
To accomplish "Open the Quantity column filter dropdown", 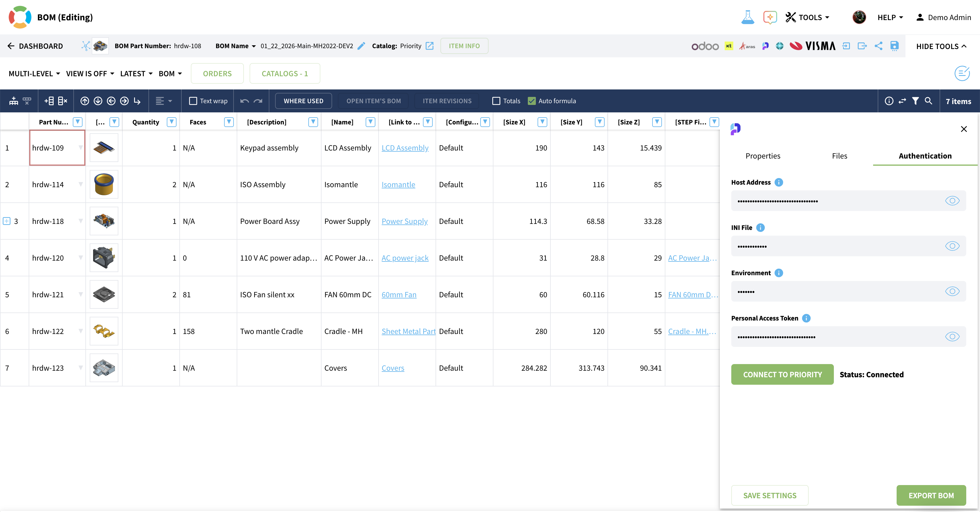I will [x=172, y=122].
